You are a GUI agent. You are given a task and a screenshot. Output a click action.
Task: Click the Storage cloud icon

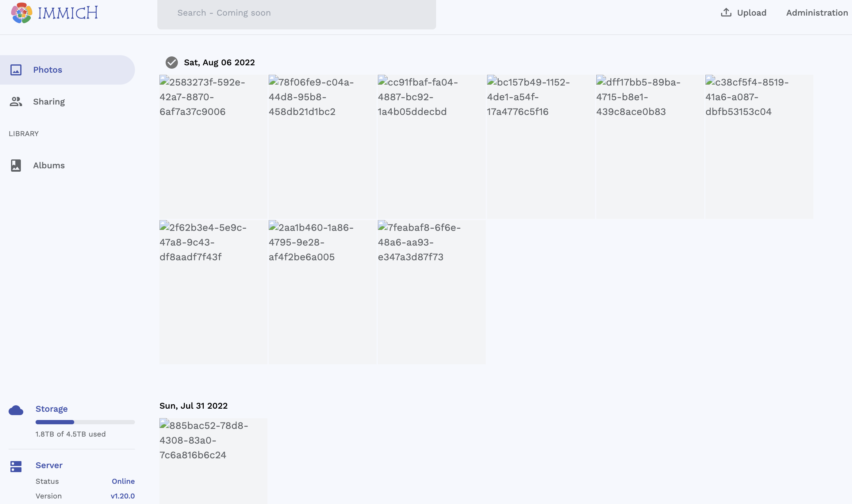(16, 410)
